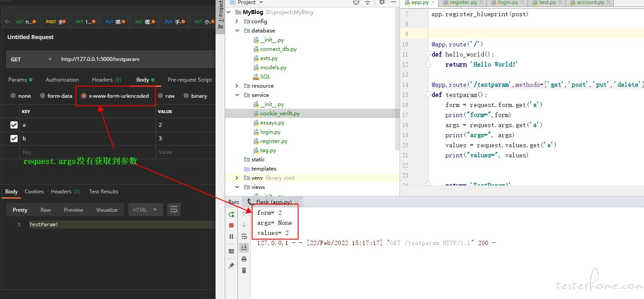The width and height of the screenshot is (644, 299).
Task: Open the Test Results tab
Action: point(103,192)
